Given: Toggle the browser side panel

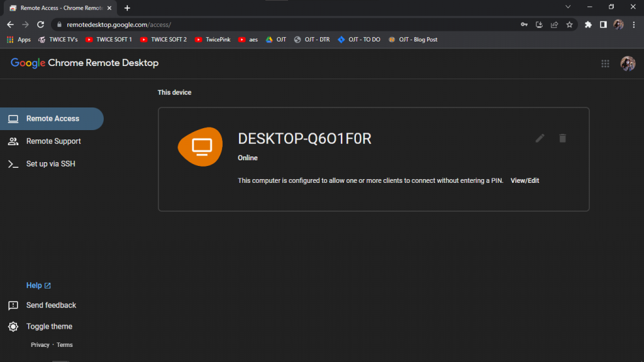Looking at the screenshot, I should [603, 25].
